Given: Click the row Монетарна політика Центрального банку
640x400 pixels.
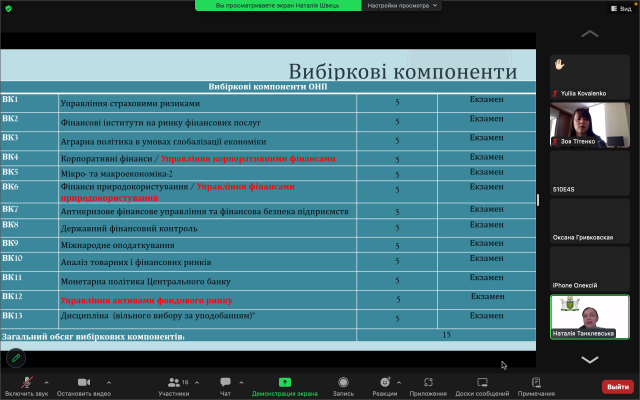Looking at the screenshot, I should point(268,281).
